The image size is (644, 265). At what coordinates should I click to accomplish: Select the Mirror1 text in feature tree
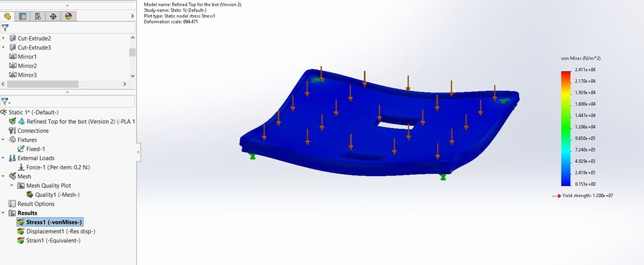(27, 57)
